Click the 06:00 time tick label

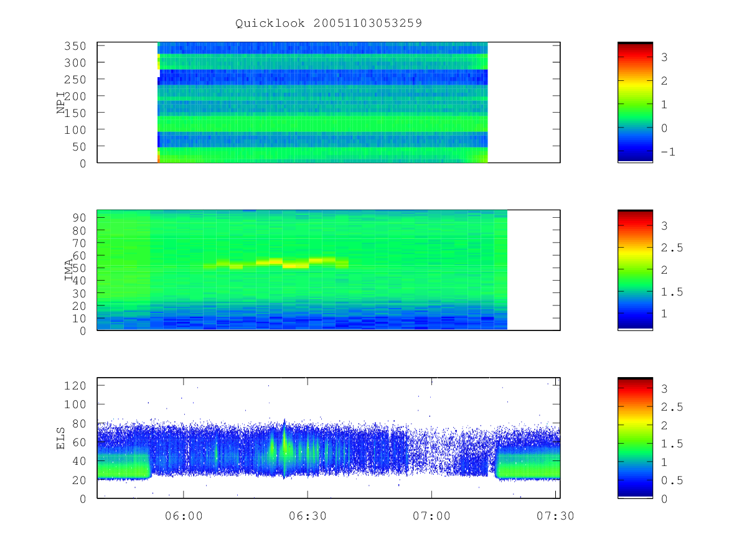coord(184,516)
